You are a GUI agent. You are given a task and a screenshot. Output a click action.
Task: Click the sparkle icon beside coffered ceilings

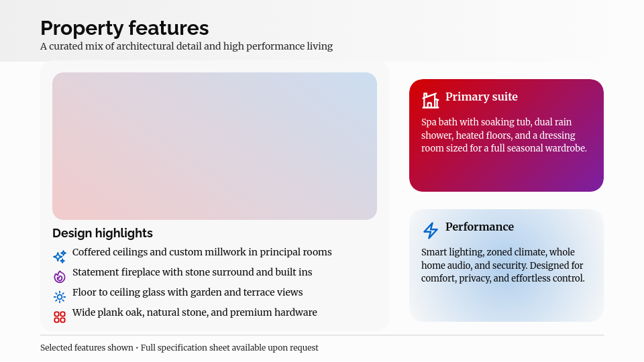click(x=60, y=256)
